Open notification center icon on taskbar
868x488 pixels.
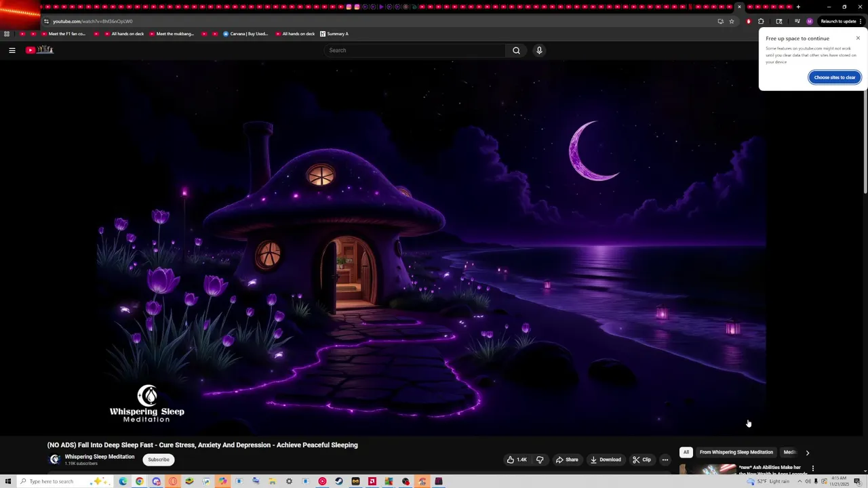(857, 481)
